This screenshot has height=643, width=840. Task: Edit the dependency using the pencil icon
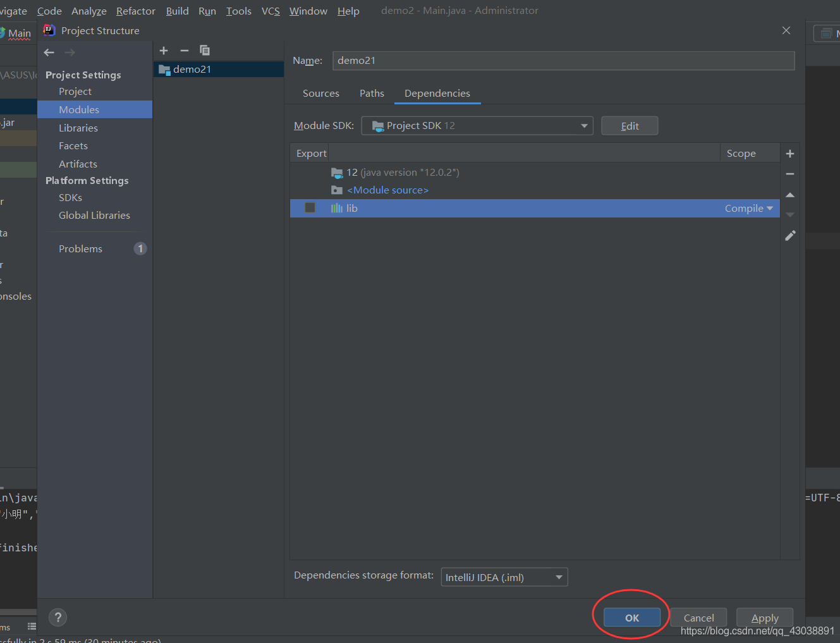coord(790,236)
